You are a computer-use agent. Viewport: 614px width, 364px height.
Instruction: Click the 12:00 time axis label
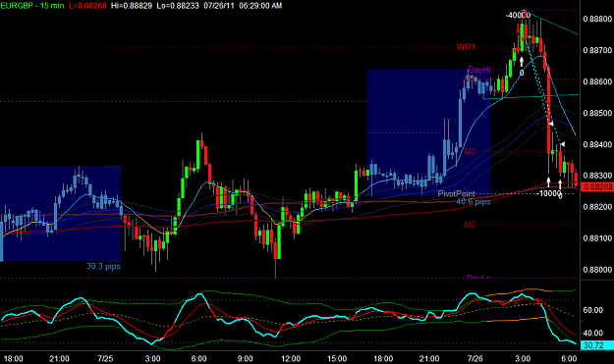pyautogui.click(x=291, y=358)
